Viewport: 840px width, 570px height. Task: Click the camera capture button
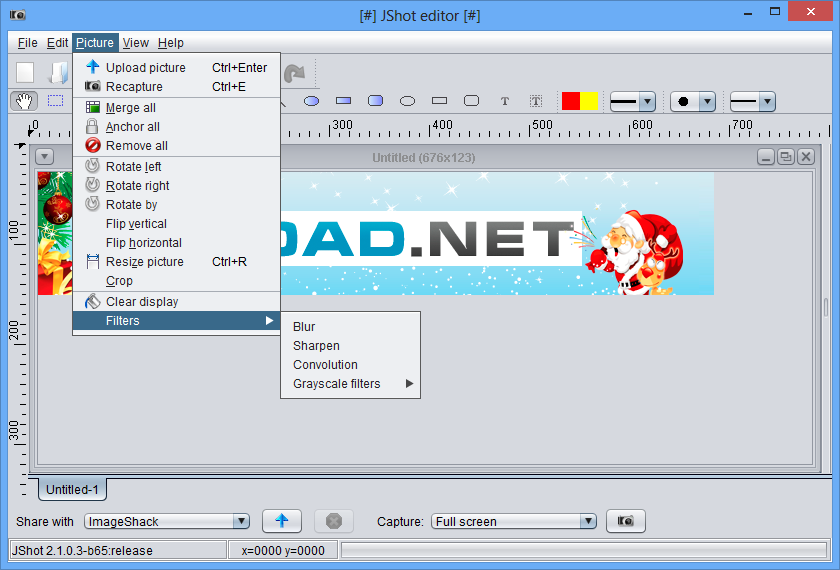[626, 521]
